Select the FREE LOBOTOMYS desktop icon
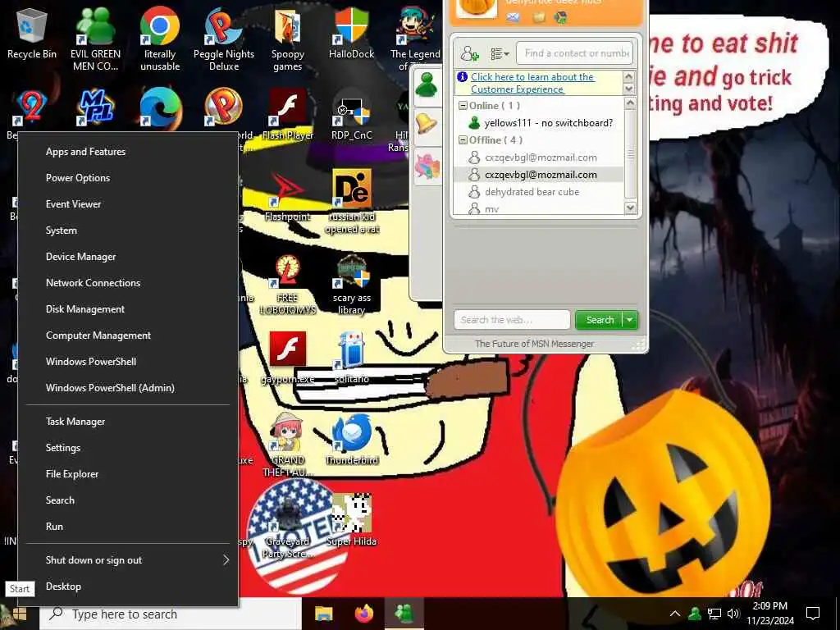 (x=288, y=284)
